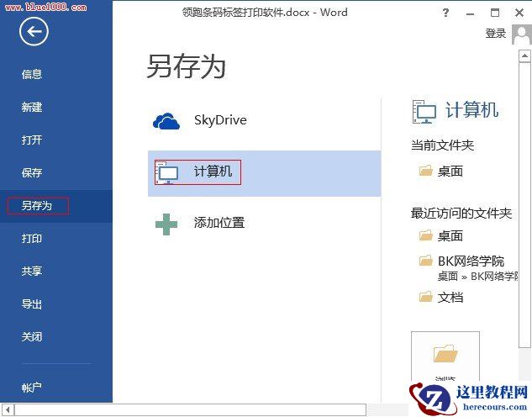
Task: Open the Help question mark icon
Action: [445, 13]
